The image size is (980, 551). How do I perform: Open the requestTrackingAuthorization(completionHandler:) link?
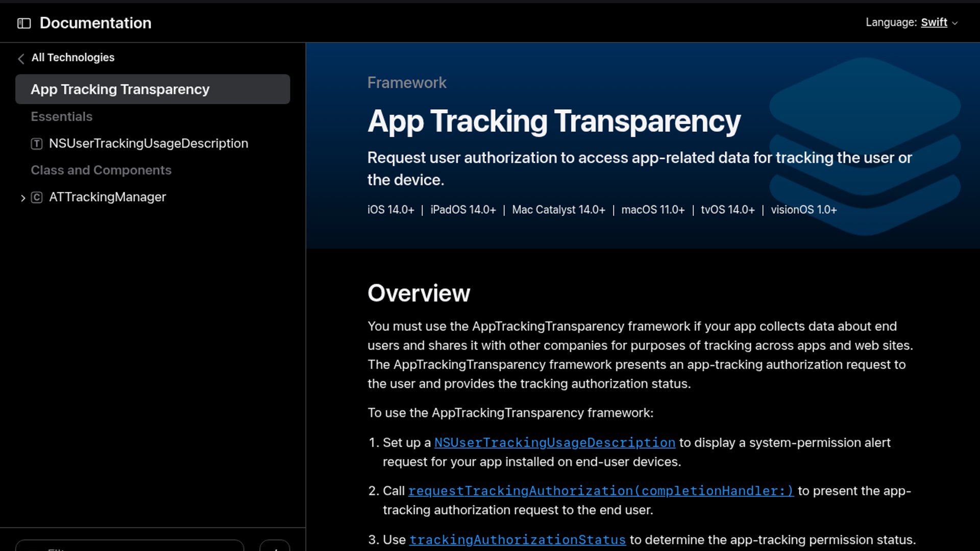[x=601, y=491]
